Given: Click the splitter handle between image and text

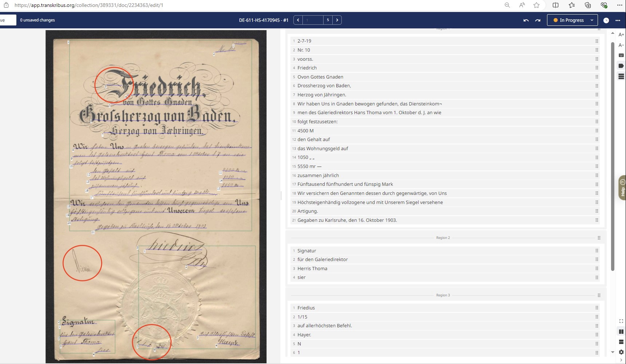Looking at the screenshot, I should pos(281,196).
